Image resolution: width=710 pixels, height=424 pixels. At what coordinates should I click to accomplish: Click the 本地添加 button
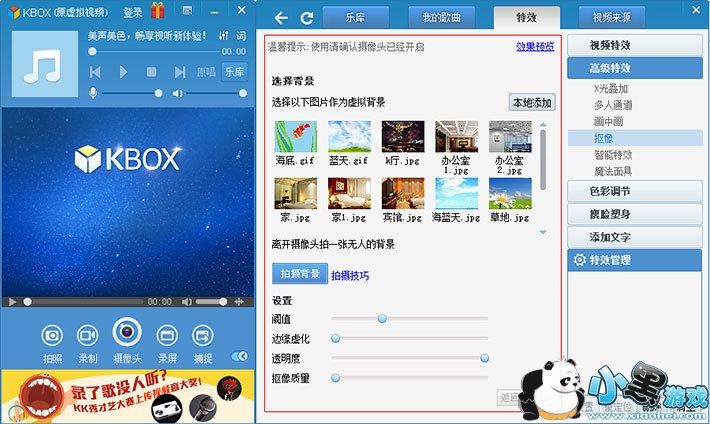click(532, 102)
